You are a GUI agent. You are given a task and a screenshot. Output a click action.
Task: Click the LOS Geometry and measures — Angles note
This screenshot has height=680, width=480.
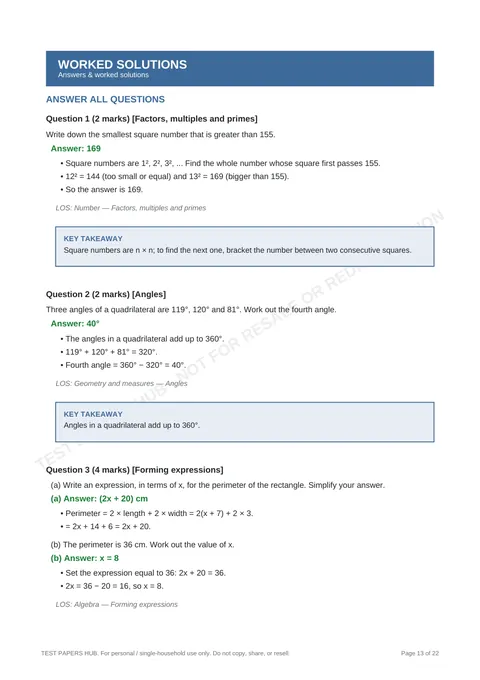(x=121, y=383)
